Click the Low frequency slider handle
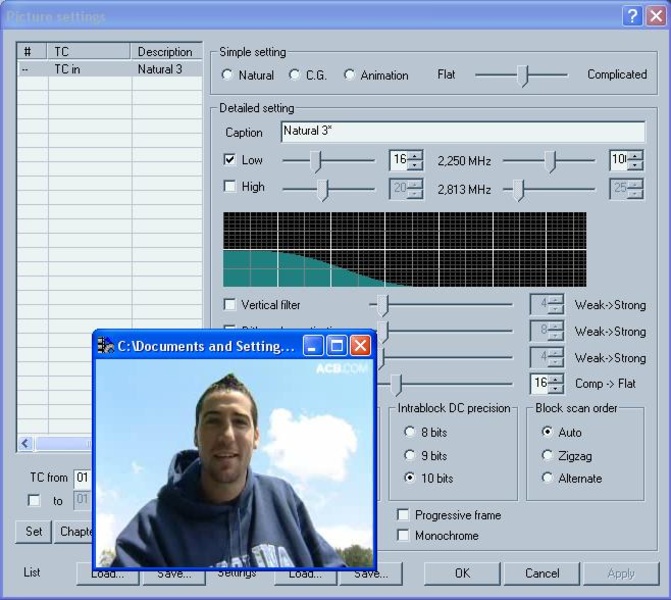Viewport: 671px width, 600px height. (315, 161)
